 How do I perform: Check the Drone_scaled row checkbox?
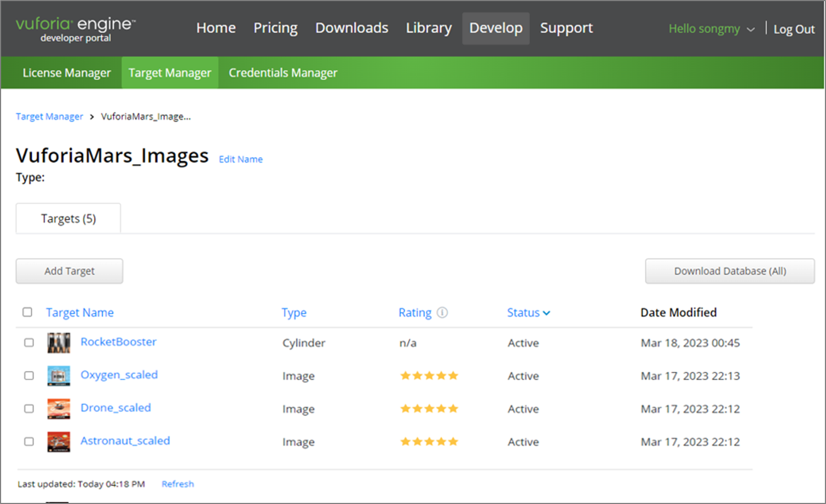click(x=29, y=408)
